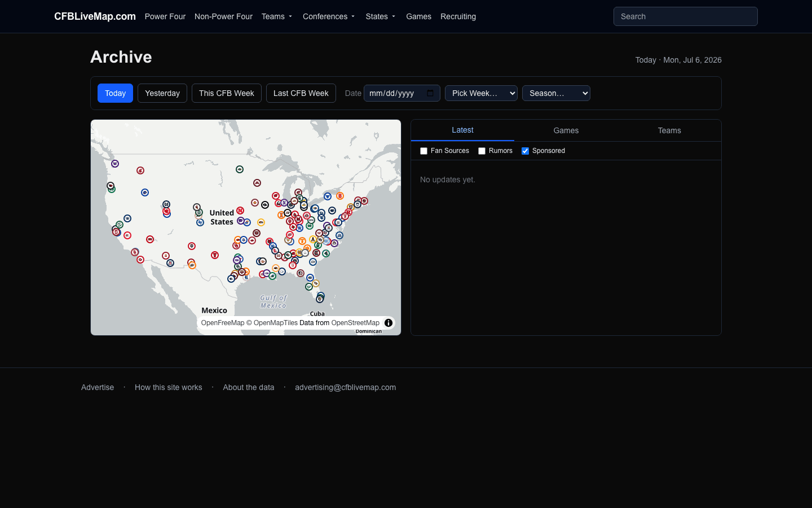The height and width of the screenshot is (508, 812).
Task: Open the Clemson orange paw marker
Action: (307, 248)
